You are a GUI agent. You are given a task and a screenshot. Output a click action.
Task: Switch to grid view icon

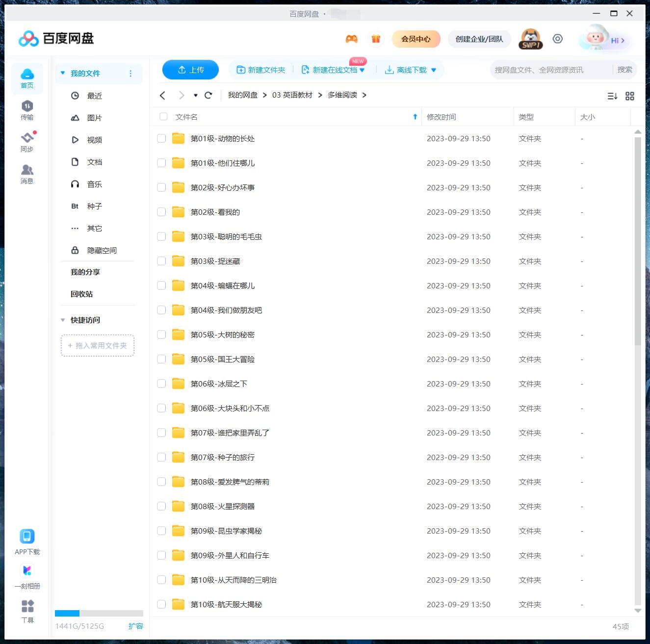[630, 96]
